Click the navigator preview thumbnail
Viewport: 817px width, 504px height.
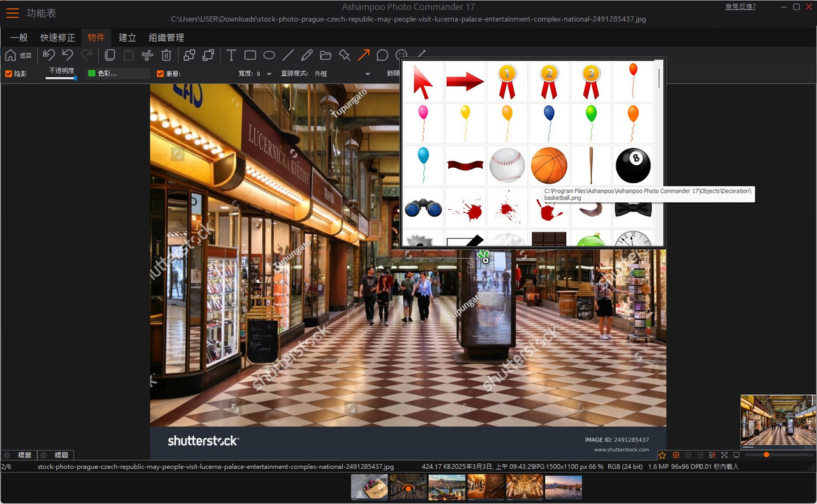pyautogui.click(x=778, y=422)
